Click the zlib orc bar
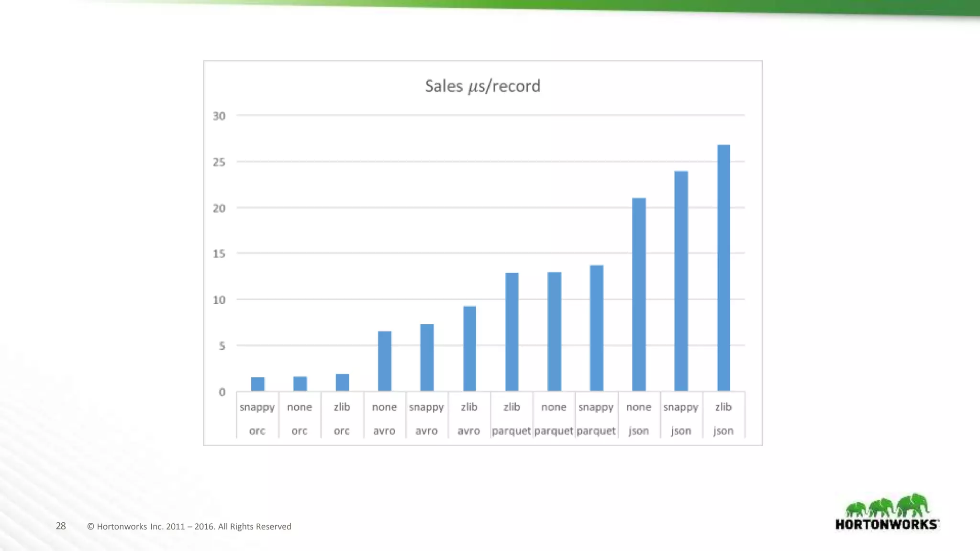This screenshot has width=980, height=551. (342, 383)
